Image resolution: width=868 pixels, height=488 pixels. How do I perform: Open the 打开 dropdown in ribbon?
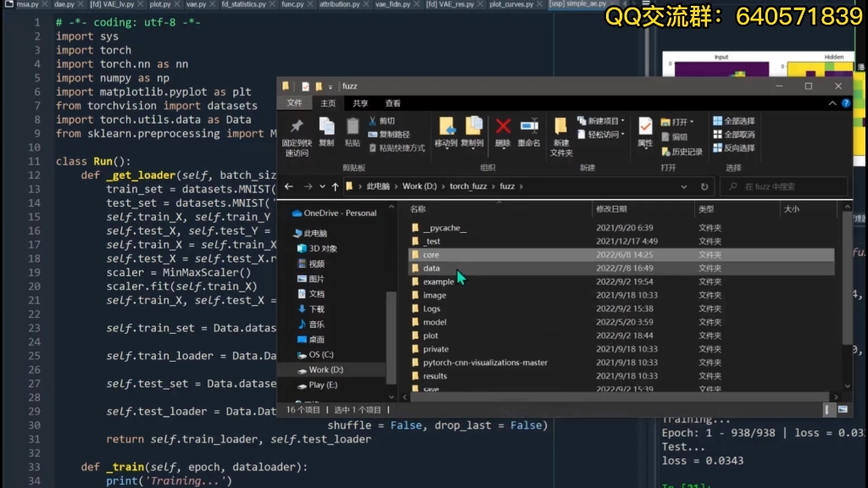[677, 122]
